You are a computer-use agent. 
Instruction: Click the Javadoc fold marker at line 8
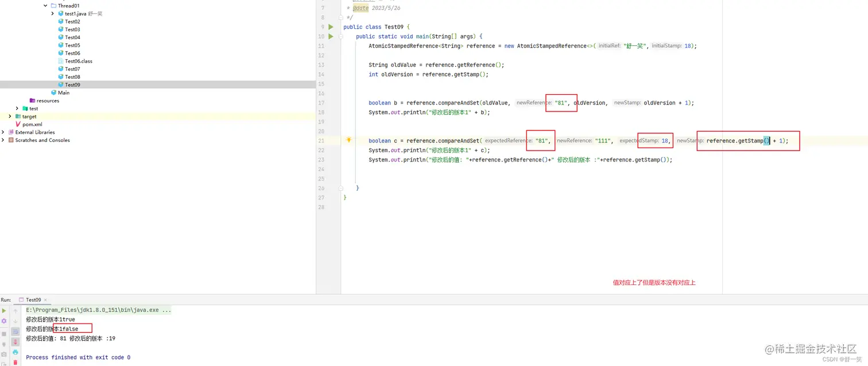coord(341,17)
